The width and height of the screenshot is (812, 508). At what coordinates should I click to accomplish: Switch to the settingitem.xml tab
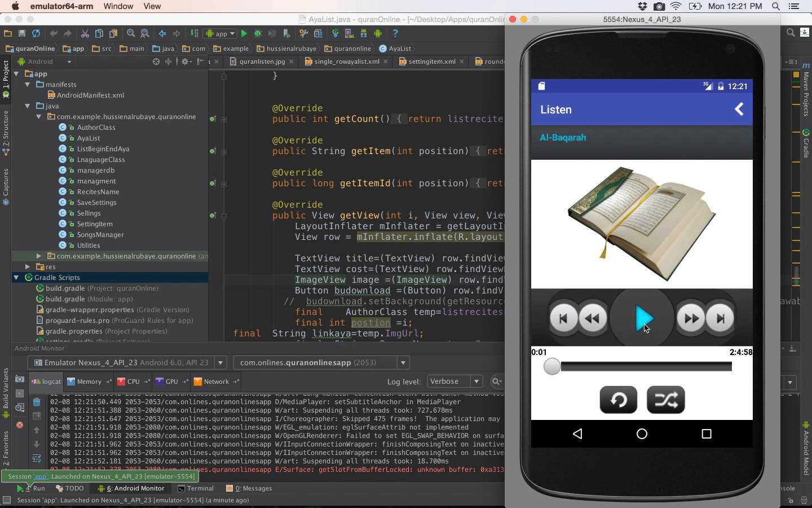tap(431, 62)
